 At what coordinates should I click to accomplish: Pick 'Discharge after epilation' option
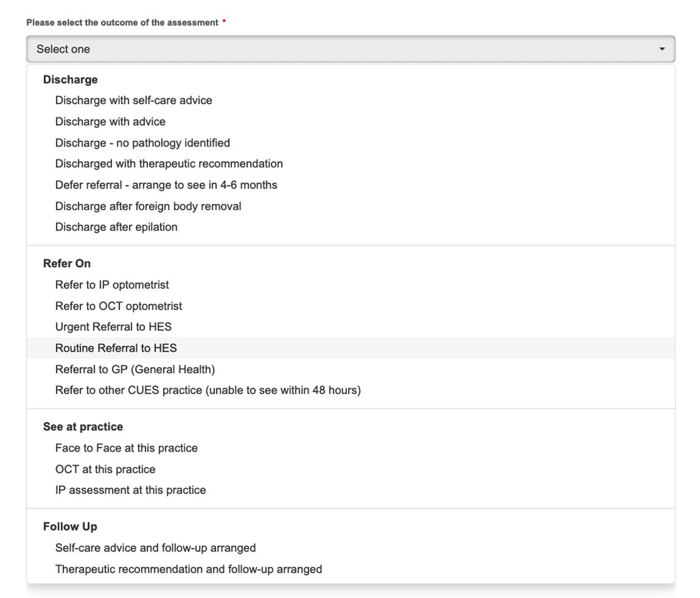point(350,227)
